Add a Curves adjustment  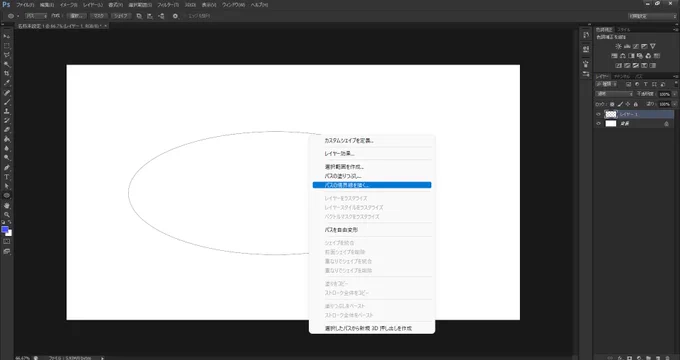(636, 46)
